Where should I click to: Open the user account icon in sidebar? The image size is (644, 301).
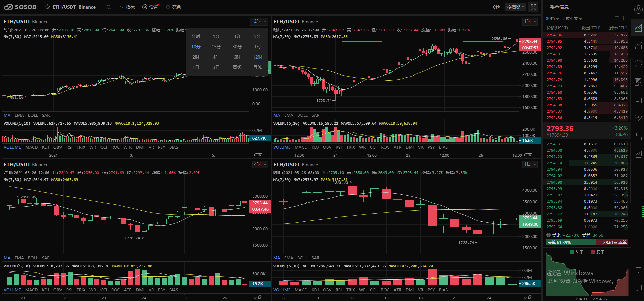pyautogui.click(x=638, y=9)
